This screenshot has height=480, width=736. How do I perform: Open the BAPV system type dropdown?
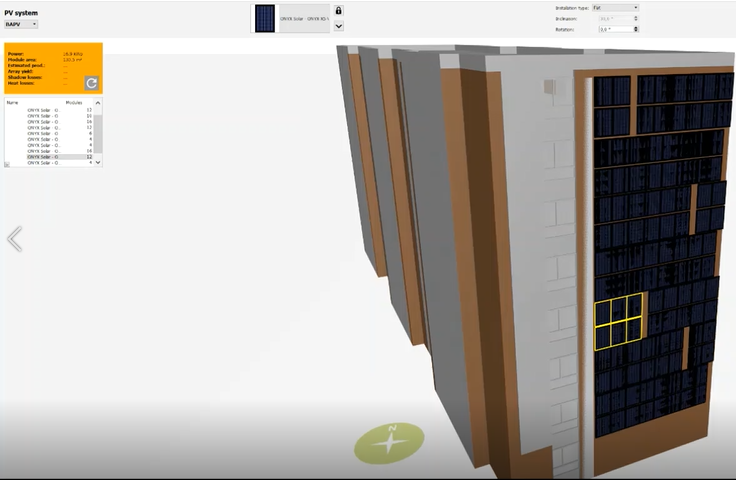click(x=21, y=23)
